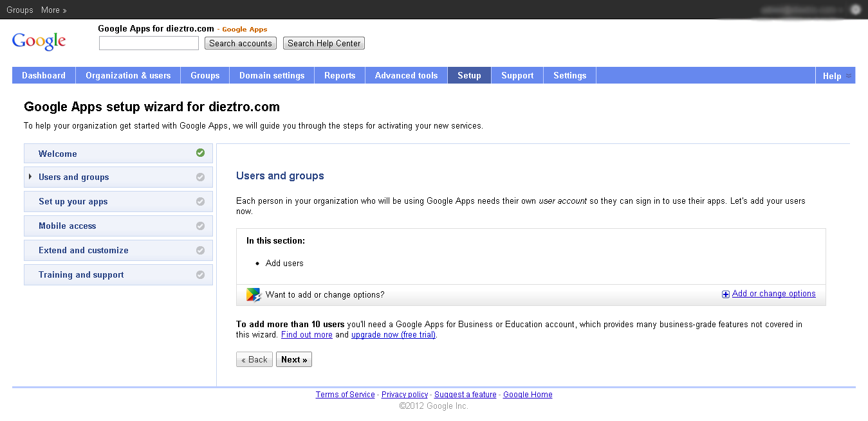The height and width of the screenshot is (421, 868).
Task: Click the Search accounts button
Action: tap(241, 44)
